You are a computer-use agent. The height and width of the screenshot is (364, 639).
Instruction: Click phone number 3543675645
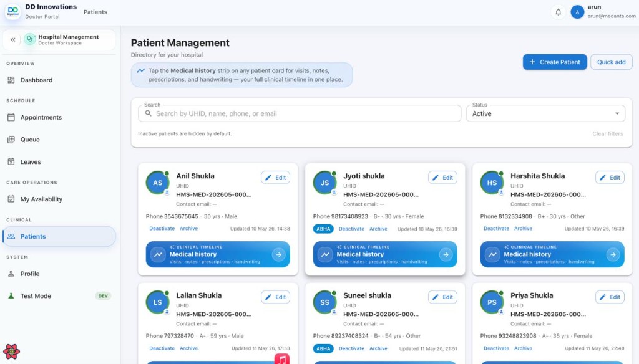[181, 216]
